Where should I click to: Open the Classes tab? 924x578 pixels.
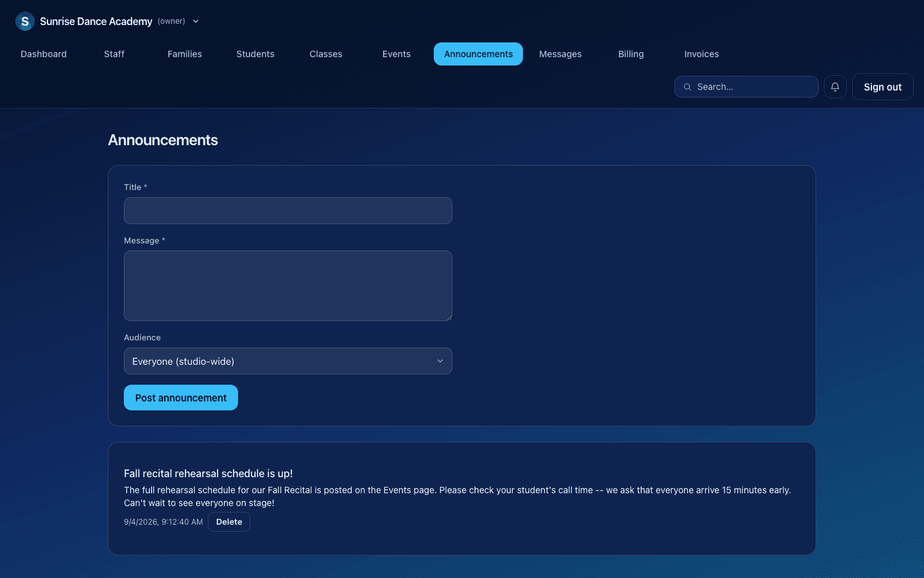pyautogui.click(x=326, y=54)
